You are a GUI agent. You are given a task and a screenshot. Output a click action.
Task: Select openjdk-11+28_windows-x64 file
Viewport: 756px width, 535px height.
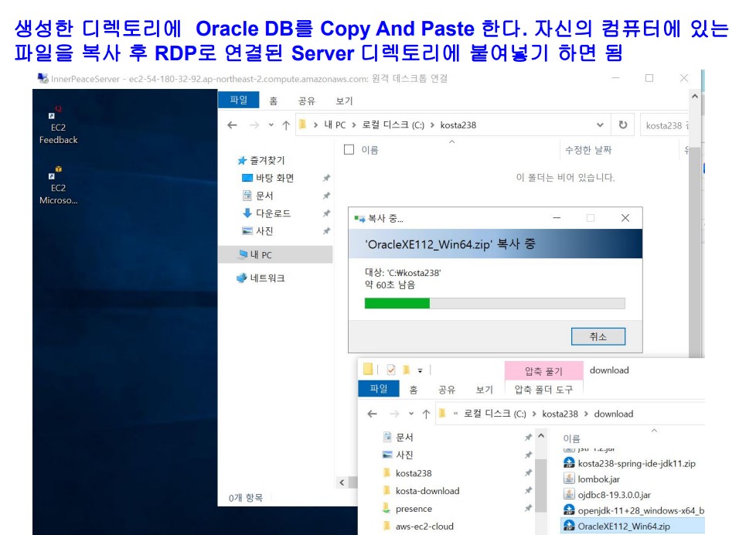coord(634,510)
